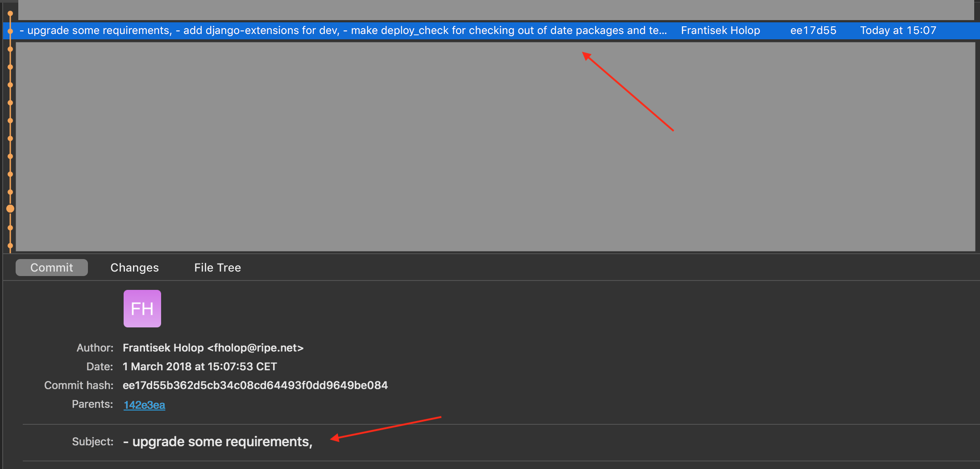This screenshot has width=980, height=469.
Task: Select the enlarged orange node in the commit graph
Action: click(10, 209)
